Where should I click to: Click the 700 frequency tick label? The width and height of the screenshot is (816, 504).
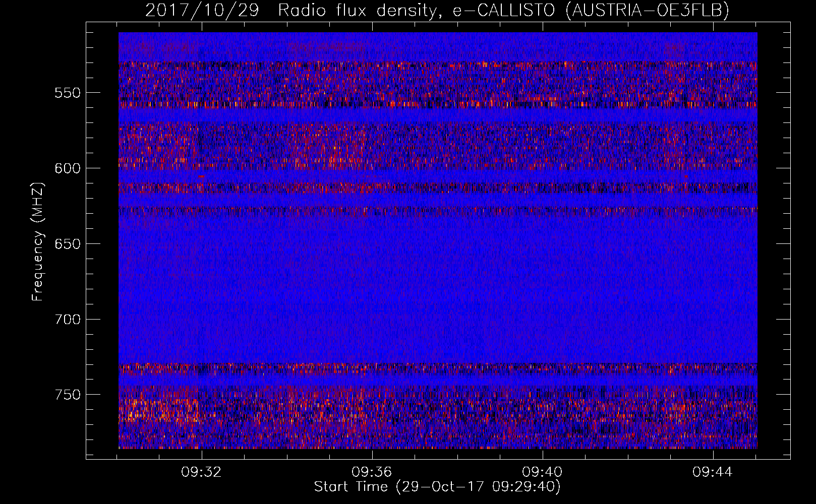point(68,320)
